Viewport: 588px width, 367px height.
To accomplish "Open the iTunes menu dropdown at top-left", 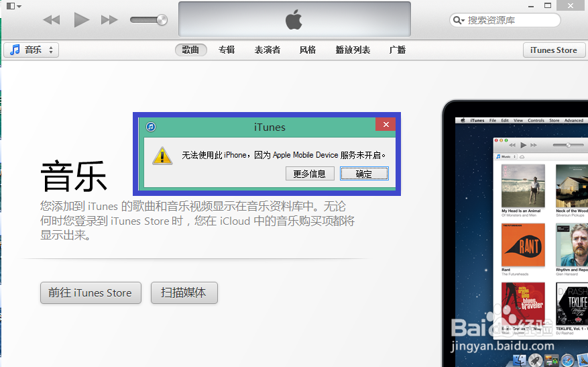I will point(14,6).
